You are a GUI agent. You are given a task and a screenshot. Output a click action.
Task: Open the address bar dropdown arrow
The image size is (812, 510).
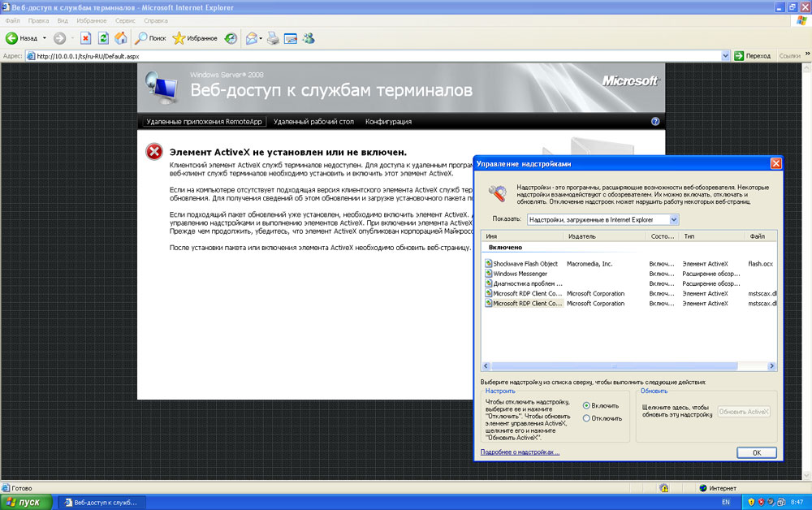point(726,56)
